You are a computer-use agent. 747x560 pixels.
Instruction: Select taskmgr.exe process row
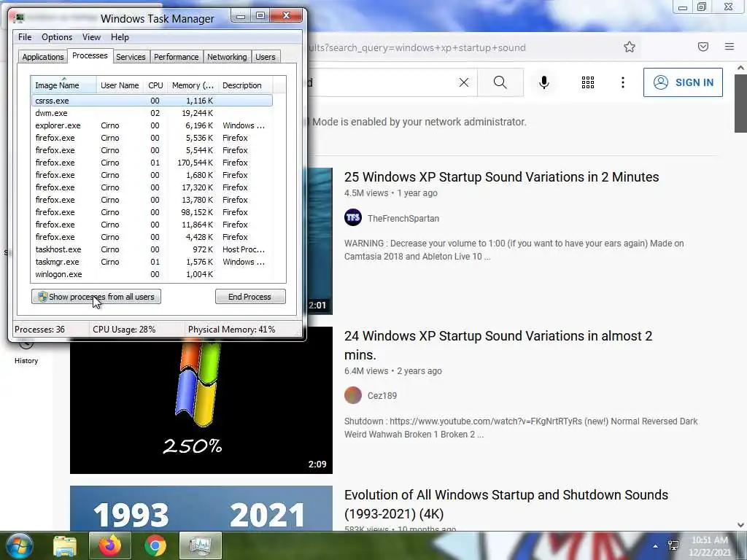tap(152, 262)
